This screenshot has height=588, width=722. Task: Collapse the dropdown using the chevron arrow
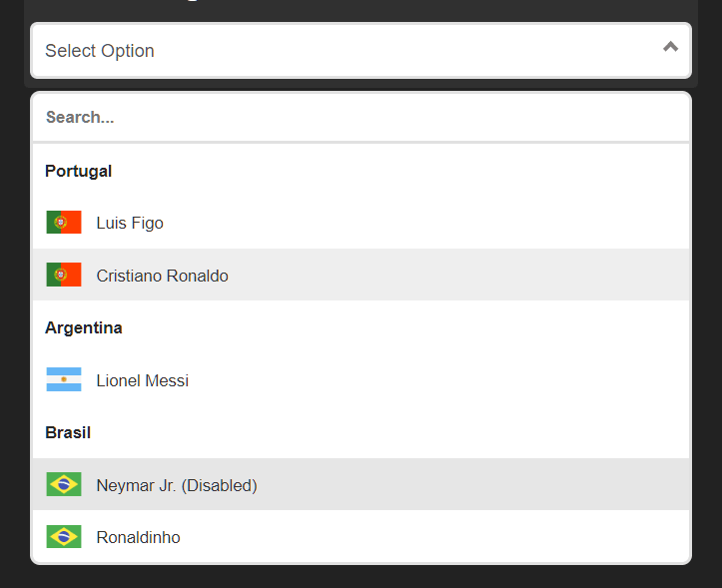[x=670, y=47]
